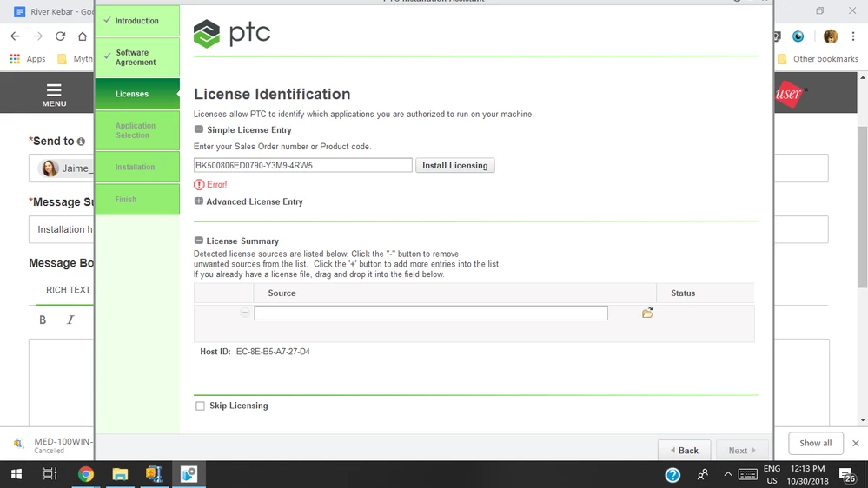
Task: Open the Chrome three-dot menu
Action: [853, 36]
